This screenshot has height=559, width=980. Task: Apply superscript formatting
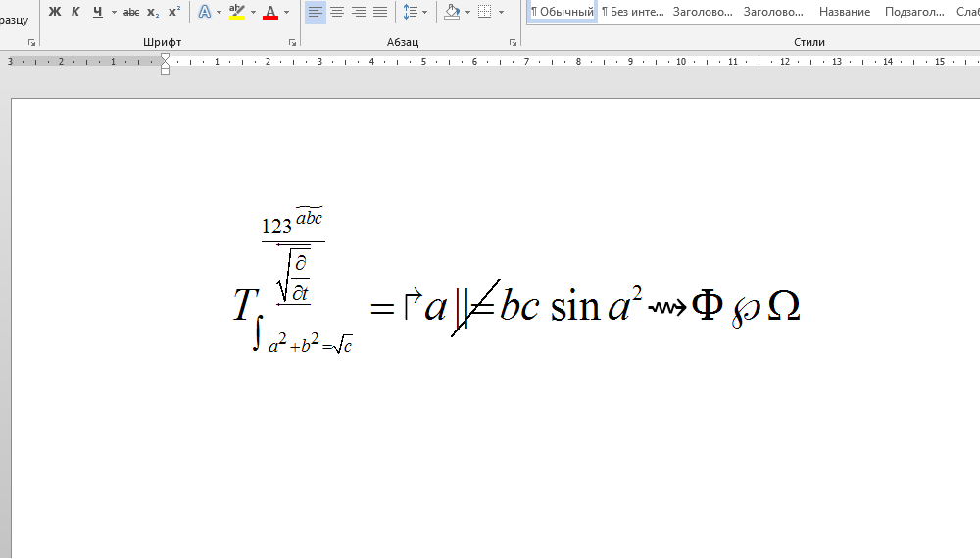(x=174, y=12)
